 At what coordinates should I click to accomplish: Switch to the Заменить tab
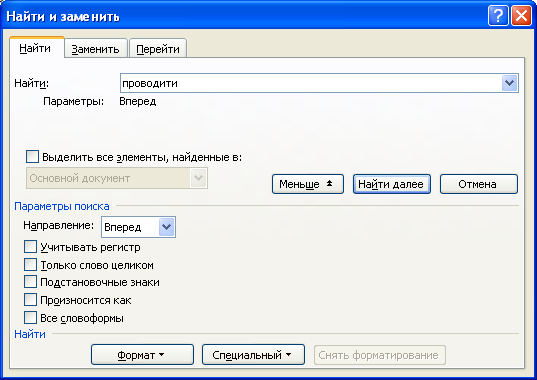click(x=96, y=49)
